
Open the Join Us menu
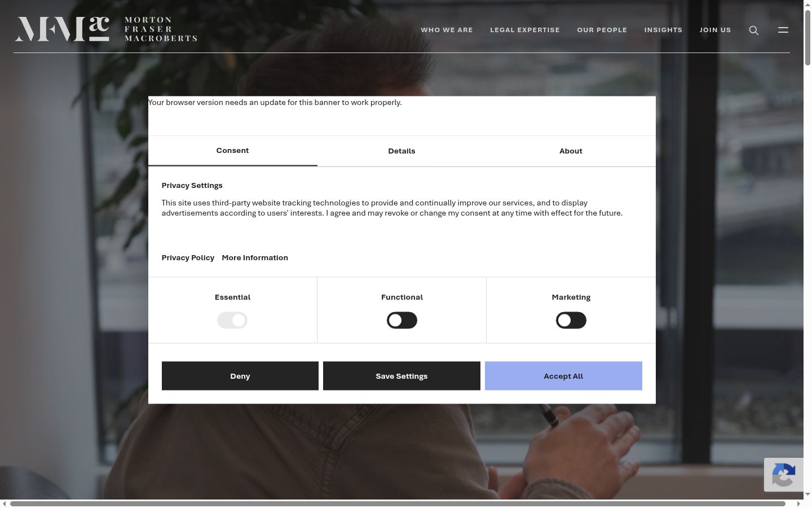point(715,30)
